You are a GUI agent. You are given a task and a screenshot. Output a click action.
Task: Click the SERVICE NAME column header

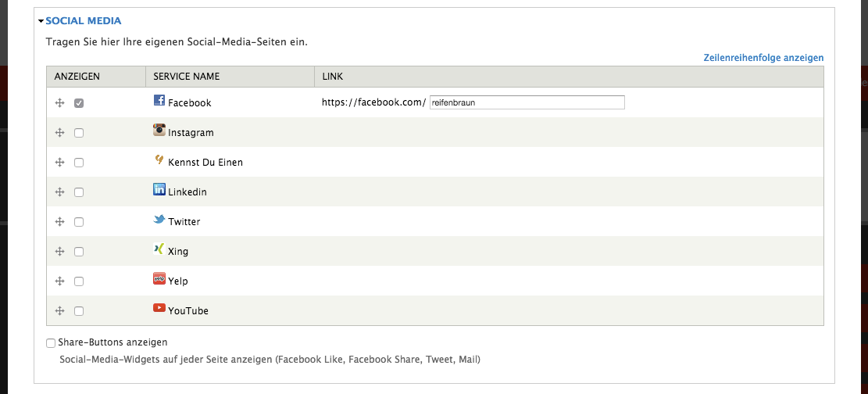[186, 77]
